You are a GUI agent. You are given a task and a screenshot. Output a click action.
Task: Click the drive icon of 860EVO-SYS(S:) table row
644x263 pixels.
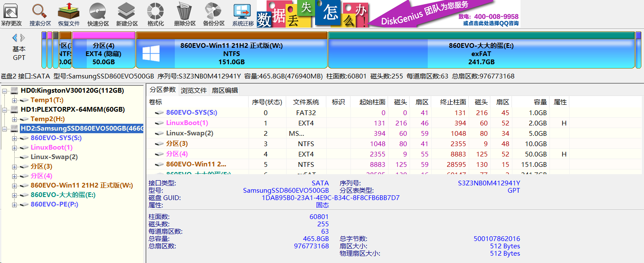pyautogui.click(x=160, y=113)
